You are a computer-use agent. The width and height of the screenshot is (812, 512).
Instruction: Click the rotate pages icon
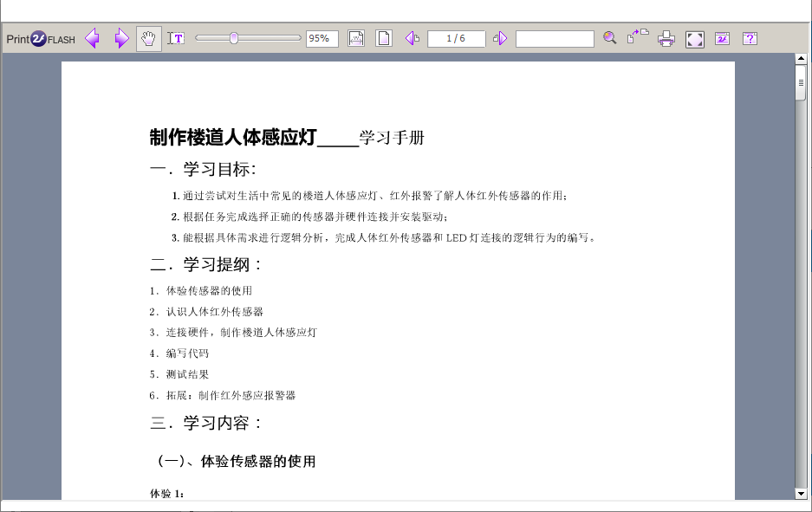click(638, 36)
